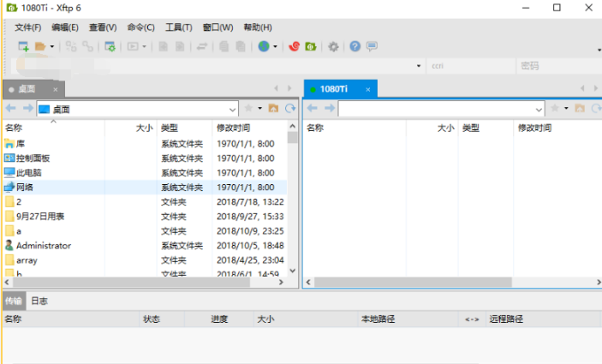Screen dimensions: 602x364
Task: Sort local files by 名称 column
Action: pyautogui.click(x=54, y=128)
